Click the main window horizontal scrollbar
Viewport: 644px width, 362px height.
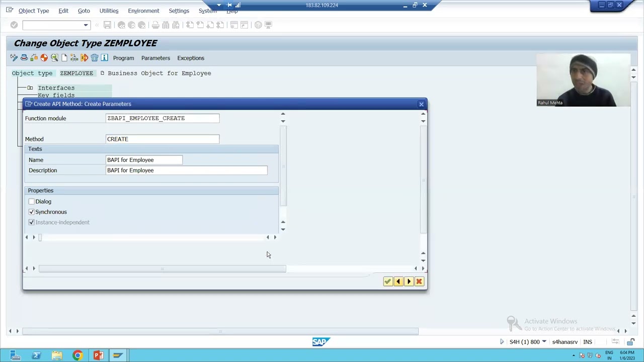click(220, 331)
